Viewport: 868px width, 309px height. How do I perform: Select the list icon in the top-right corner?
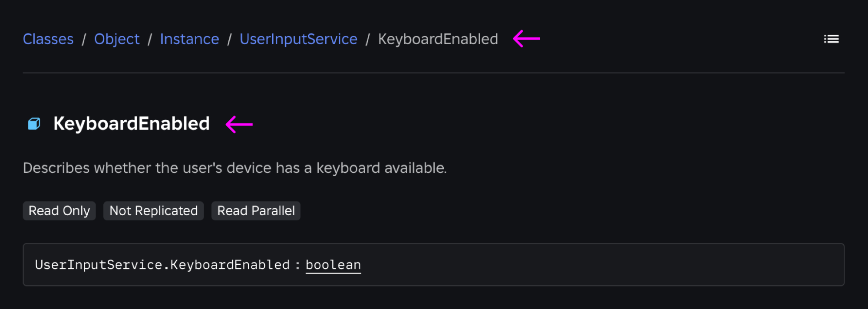click(832, 39)
